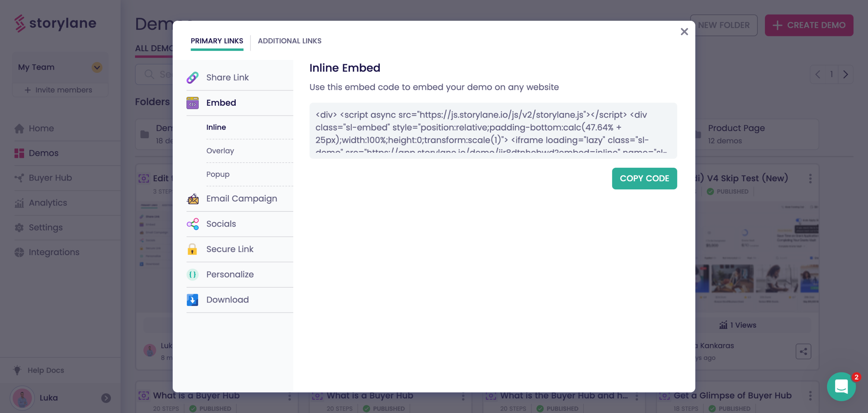Click the Create Demo button
868x413 pixels.
pos(809,25)
